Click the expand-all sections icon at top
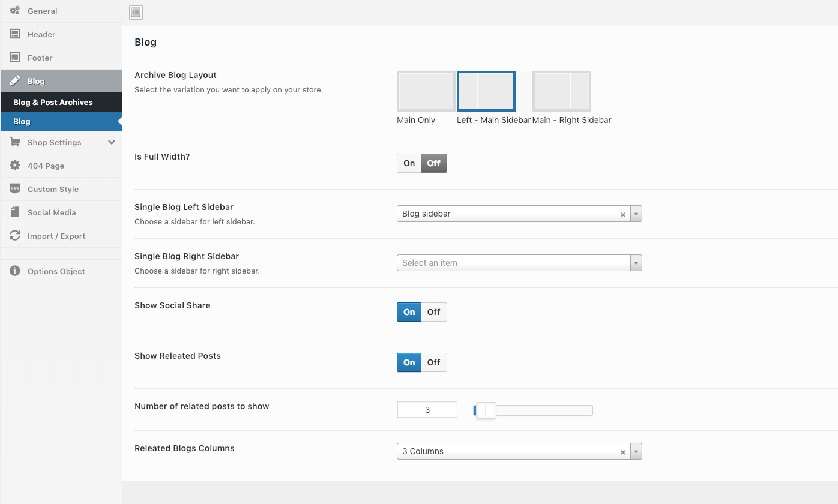 pyautogui.click(x=136, y=13)
